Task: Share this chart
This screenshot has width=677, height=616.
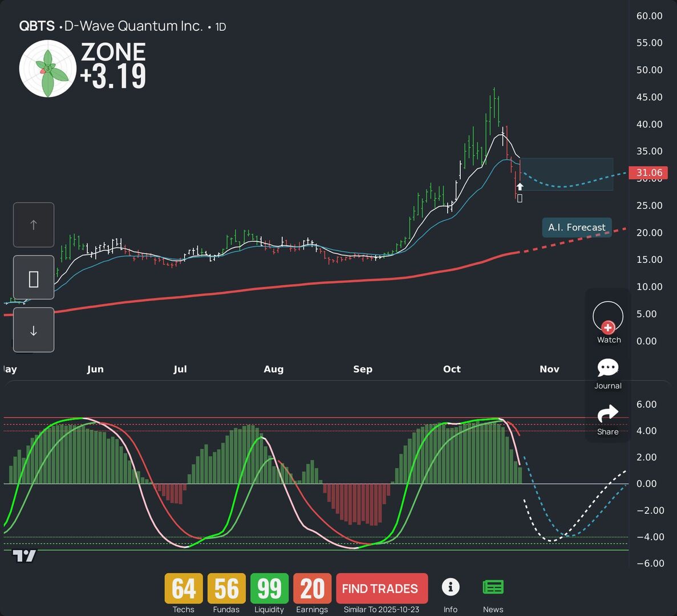Action: (x=608, y=420)
